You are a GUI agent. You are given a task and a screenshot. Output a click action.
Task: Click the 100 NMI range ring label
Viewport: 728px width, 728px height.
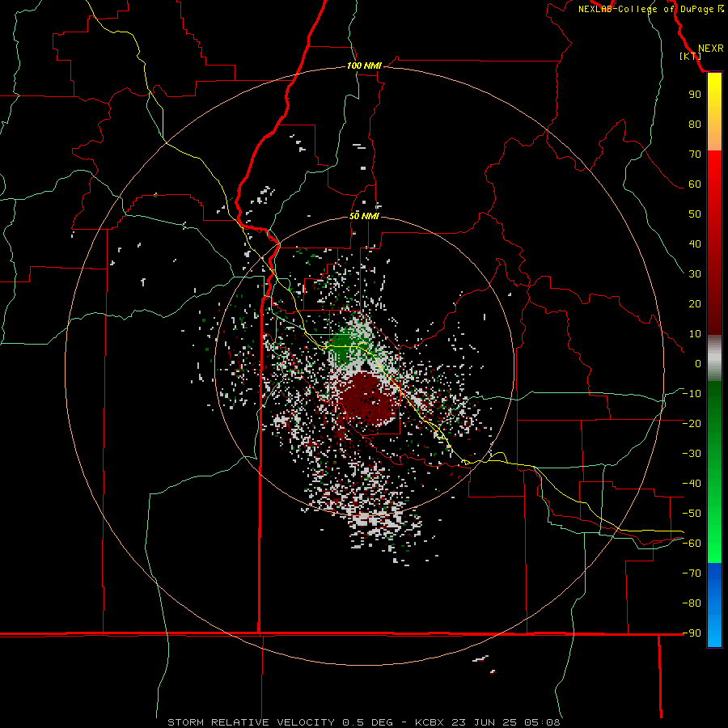click(364, 66)
